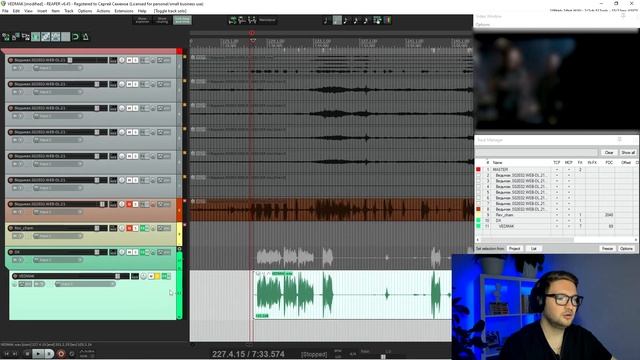Viewport: 640px width, 360px height.
Task: Toggle the snap magnet icon in the toolbar
Action: pos(76,37)
